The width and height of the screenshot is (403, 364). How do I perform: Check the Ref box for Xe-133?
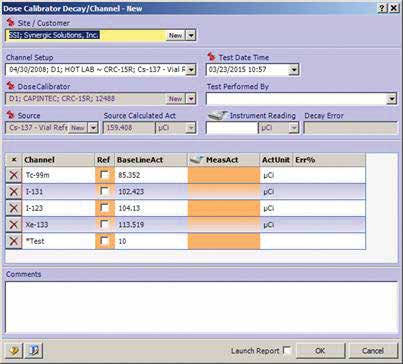click(104, 224)
